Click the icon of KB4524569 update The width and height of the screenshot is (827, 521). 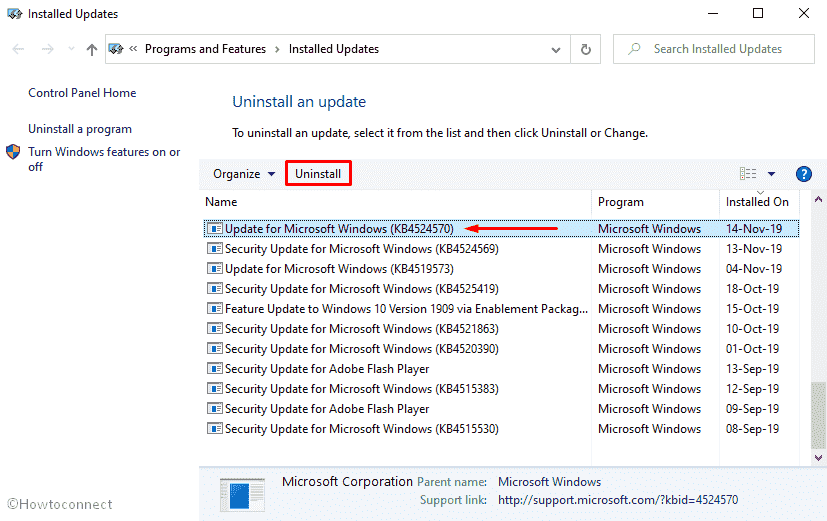pos(215,249)
